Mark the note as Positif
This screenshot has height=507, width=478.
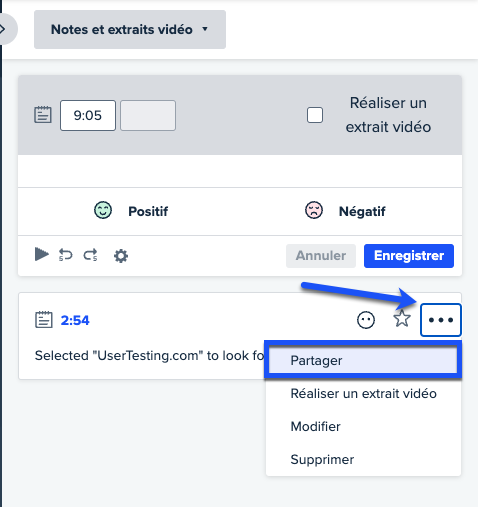131,211
